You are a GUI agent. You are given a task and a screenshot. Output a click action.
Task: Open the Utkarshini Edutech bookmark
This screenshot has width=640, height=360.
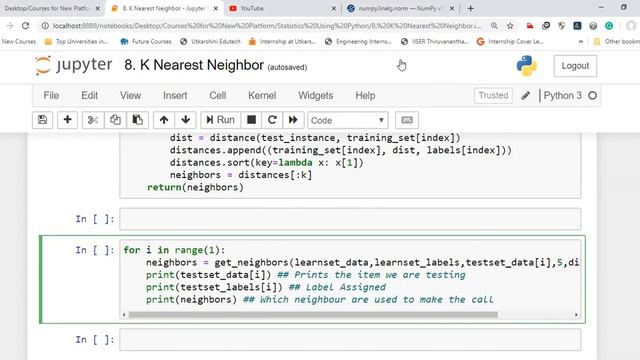(x=210, y=41)
